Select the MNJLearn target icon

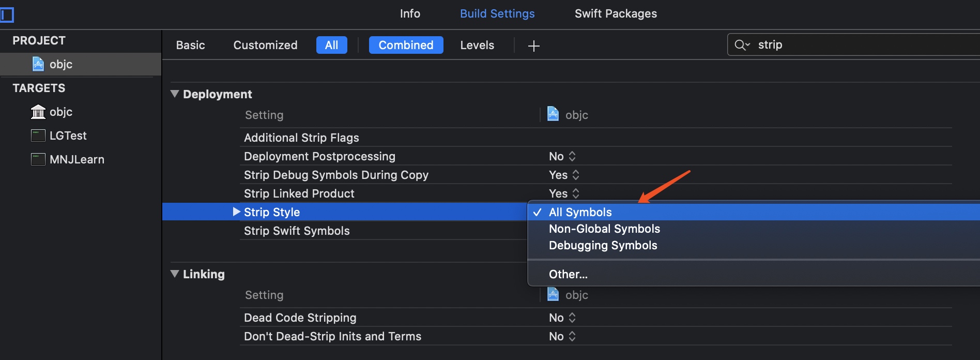38,159
